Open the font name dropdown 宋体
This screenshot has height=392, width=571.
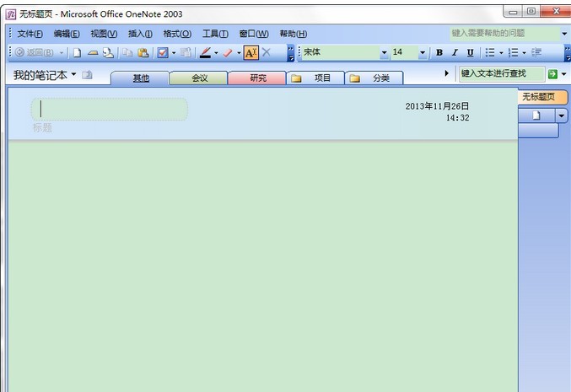click(384, 53)
